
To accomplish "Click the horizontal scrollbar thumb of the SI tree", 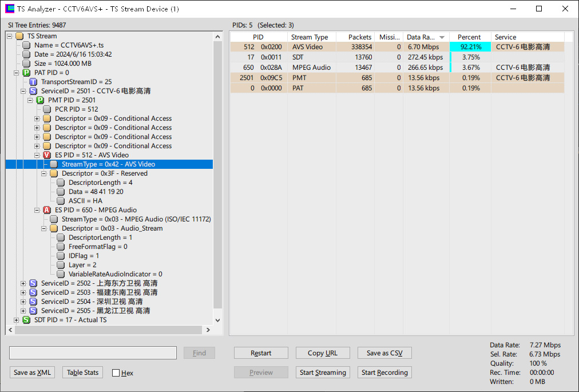I will [109, 330].
